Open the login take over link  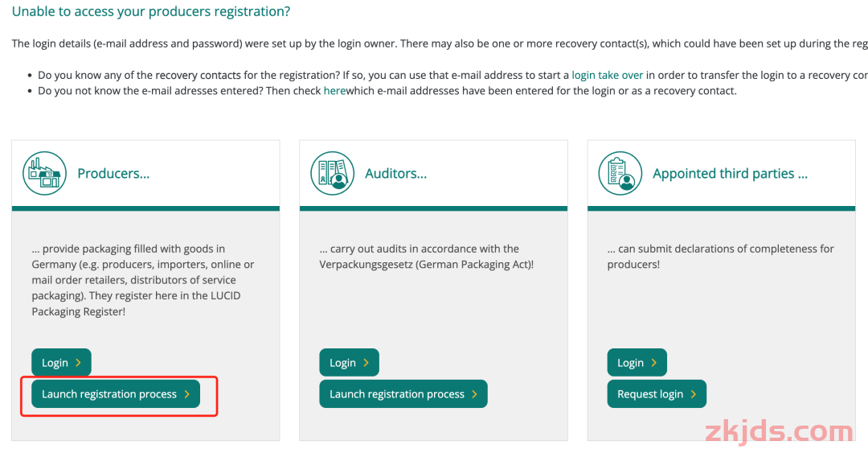click(x=608, y=75)
